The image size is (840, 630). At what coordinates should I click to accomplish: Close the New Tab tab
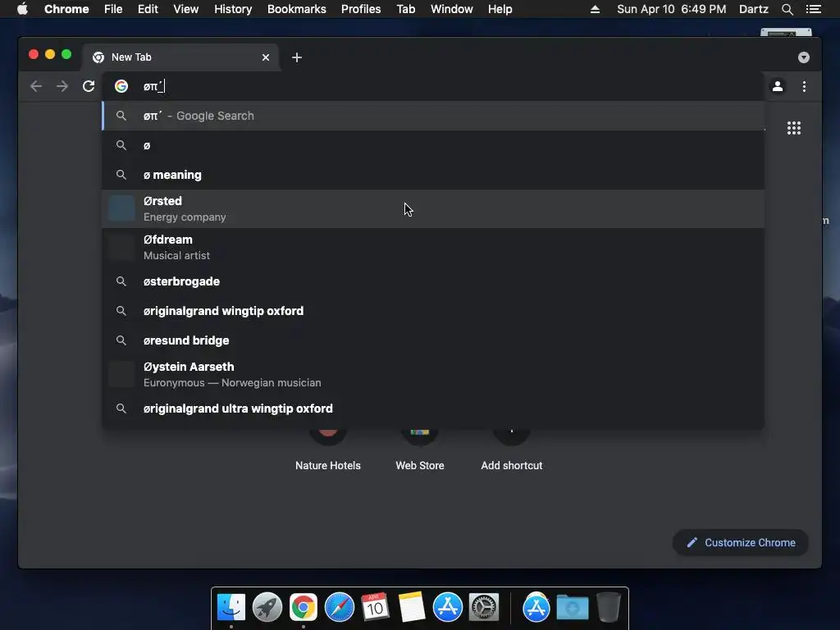tap(266, 57)
